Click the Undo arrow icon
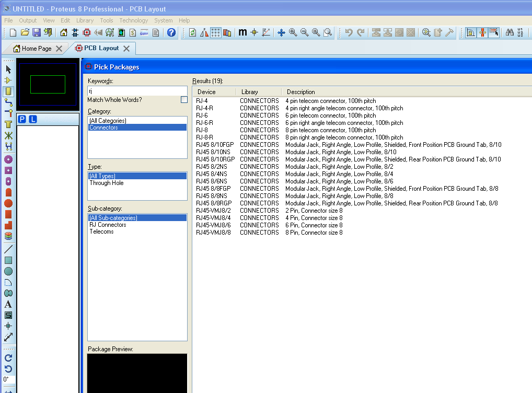Viewport: 532px width, 393px height. coord(349,32)
